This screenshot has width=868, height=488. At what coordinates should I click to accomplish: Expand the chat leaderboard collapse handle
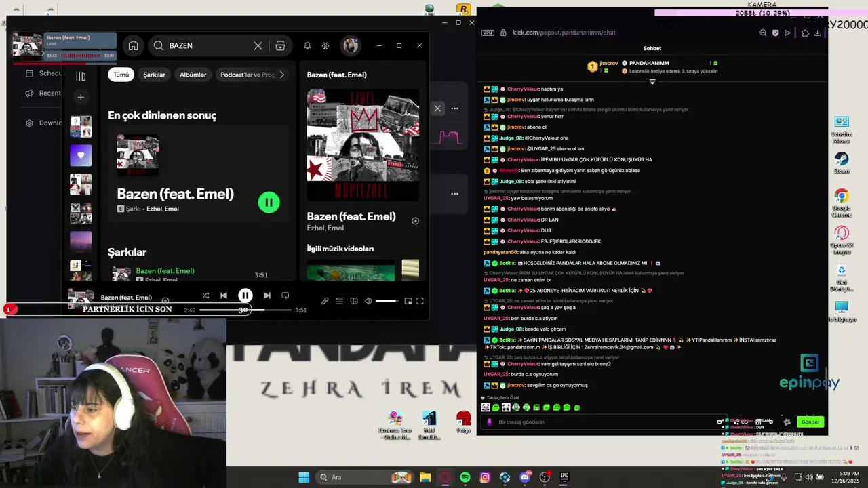pos(652,81)
